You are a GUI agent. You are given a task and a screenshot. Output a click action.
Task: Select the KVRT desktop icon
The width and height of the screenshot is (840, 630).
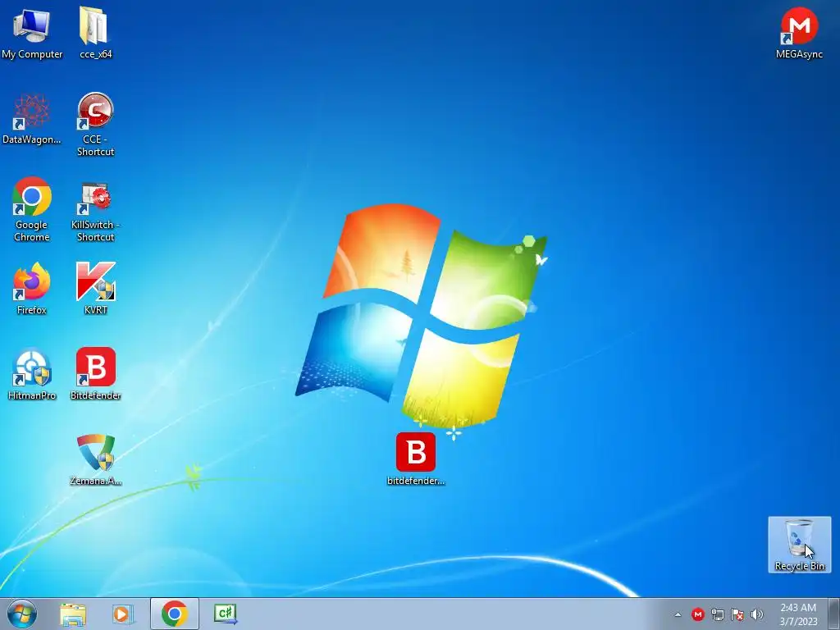95,289
